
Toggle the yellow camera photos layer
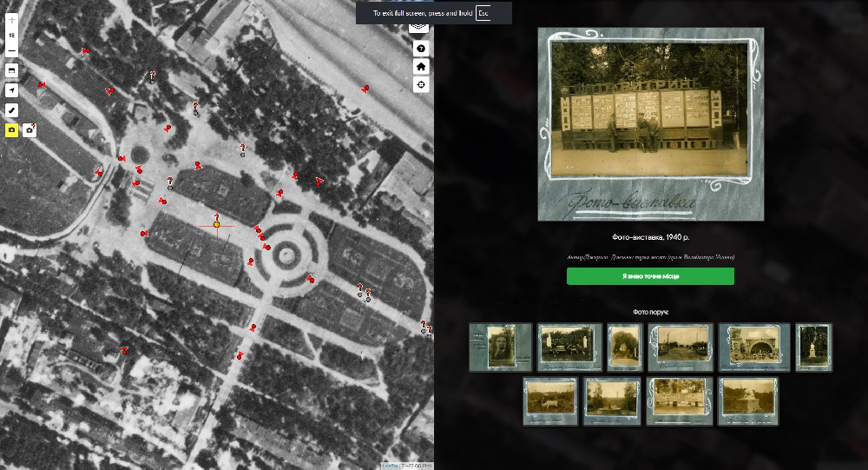coord(11,130)
